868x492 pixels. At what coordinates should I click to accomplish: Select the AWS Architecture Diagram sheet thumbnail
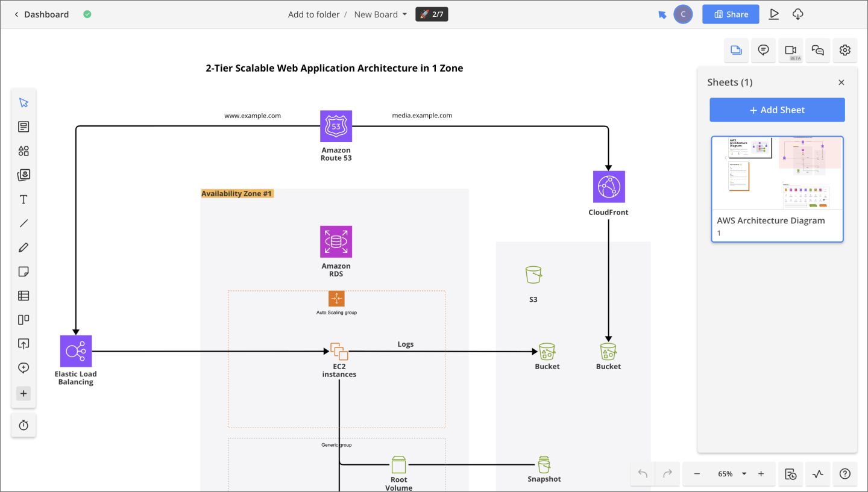click(777, 189)
